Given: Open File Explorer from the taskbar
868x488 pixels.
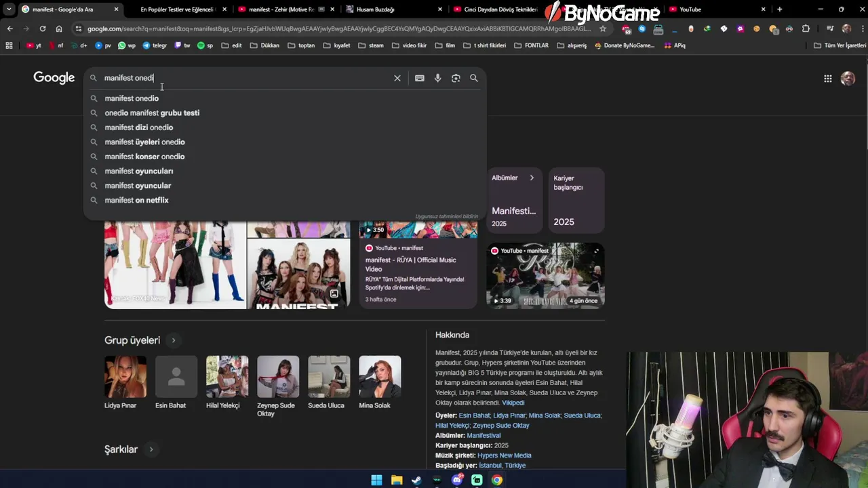Looking at the screenshot, I should (x=397, y=480).
